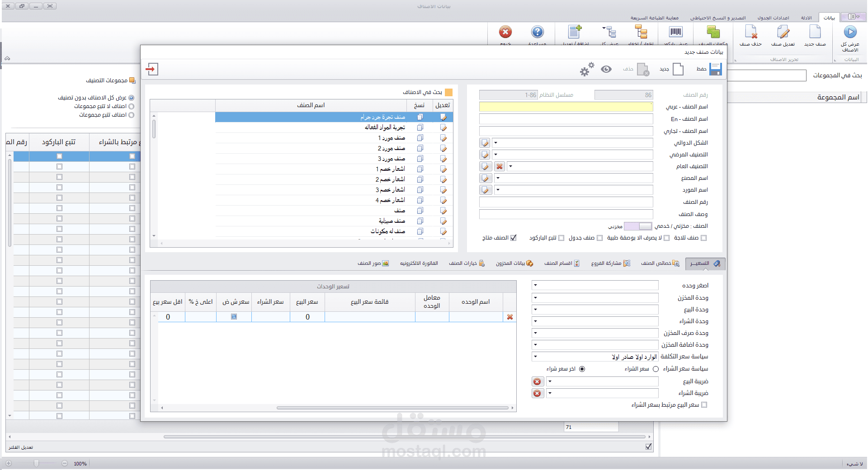Open the ضريبة البيع dropdown
Image resolution: width=868 pixels, height=470 pixels.
coord(550,381)
